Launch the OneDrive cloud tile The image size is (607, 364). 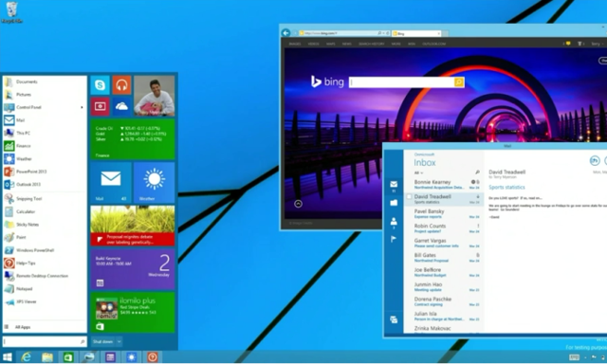pos(121,106)
